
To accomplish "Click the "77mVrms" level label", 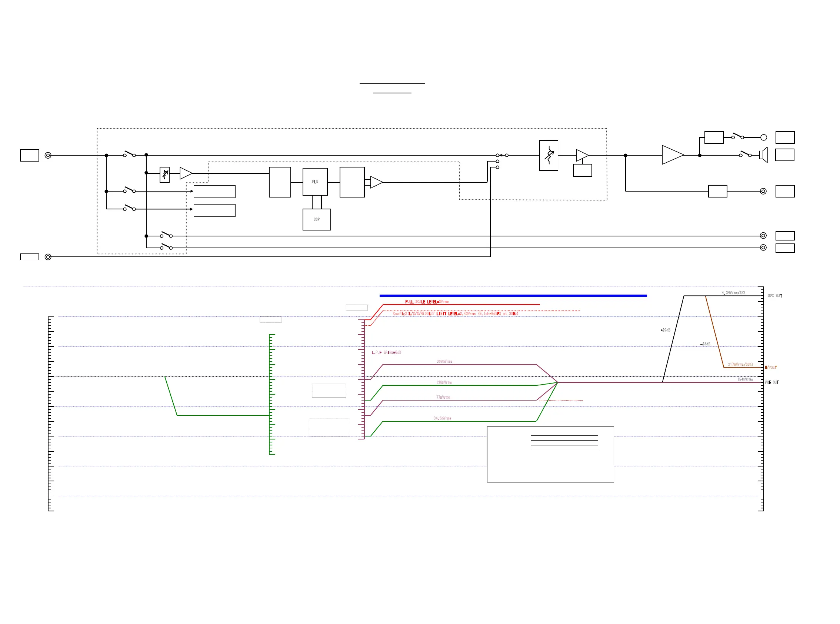I will coord(443,397).
